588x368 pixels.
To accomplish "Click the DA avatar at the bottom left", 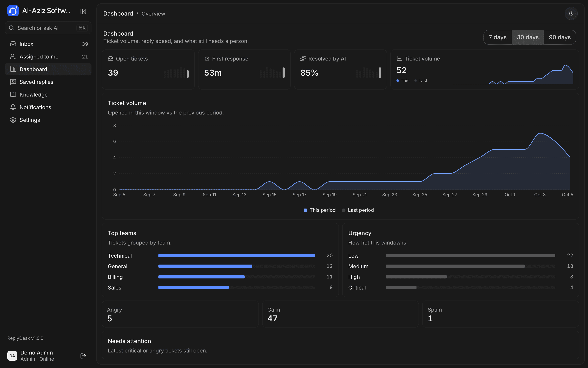I will click(12, 356).
